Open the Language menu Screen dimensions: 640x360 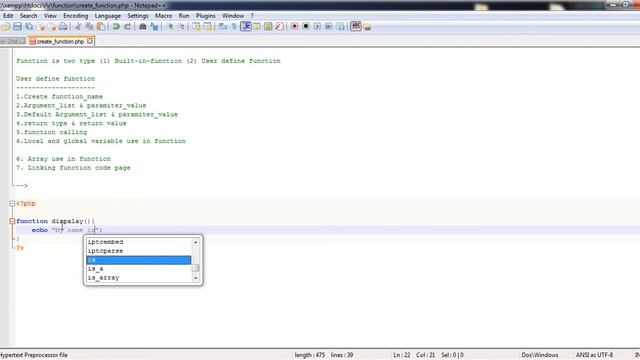108,16
